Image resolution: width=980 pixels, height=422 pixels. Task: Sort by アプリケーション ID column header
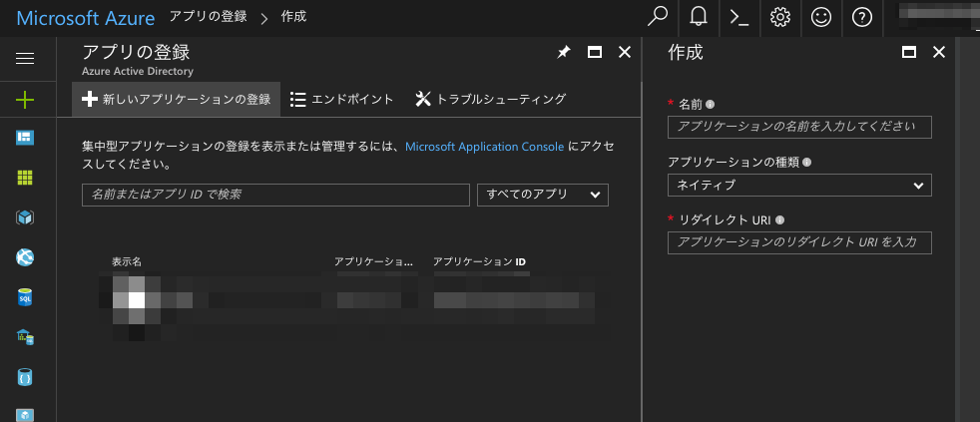coord(479,261)
